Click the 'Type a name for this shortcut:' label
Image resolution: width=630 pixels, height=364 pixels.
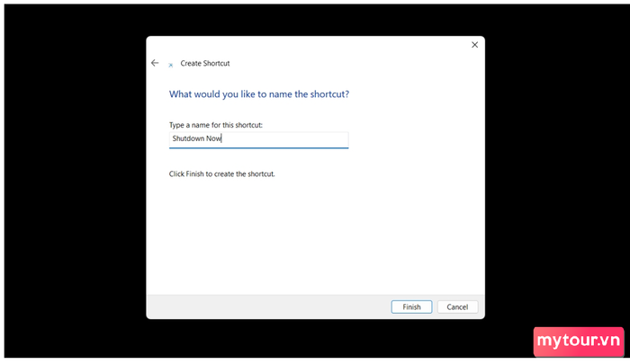(216, 125)
